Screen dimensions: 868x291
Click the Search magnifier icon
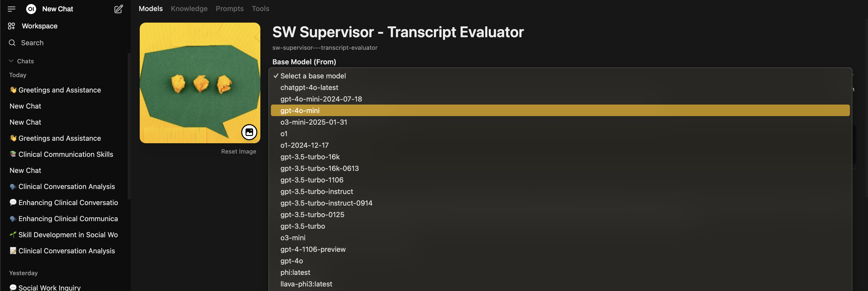[12, 43]
